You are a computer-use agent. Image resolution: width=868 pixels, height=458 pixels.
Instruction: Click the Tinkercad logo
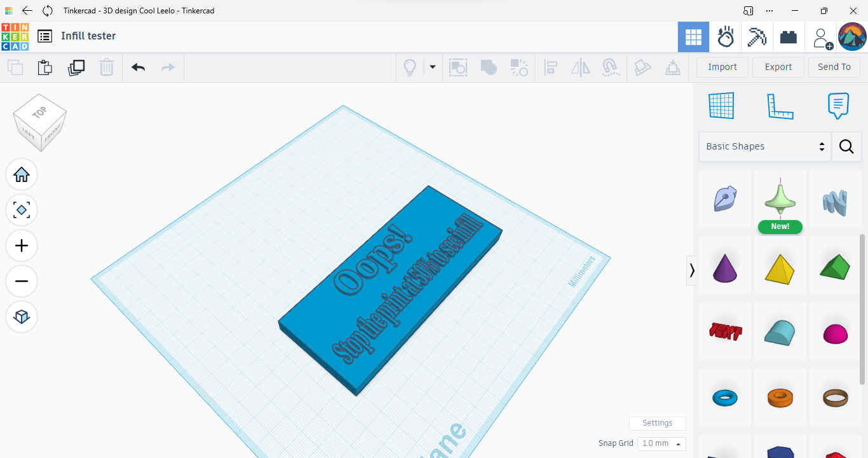click(15, 37)
